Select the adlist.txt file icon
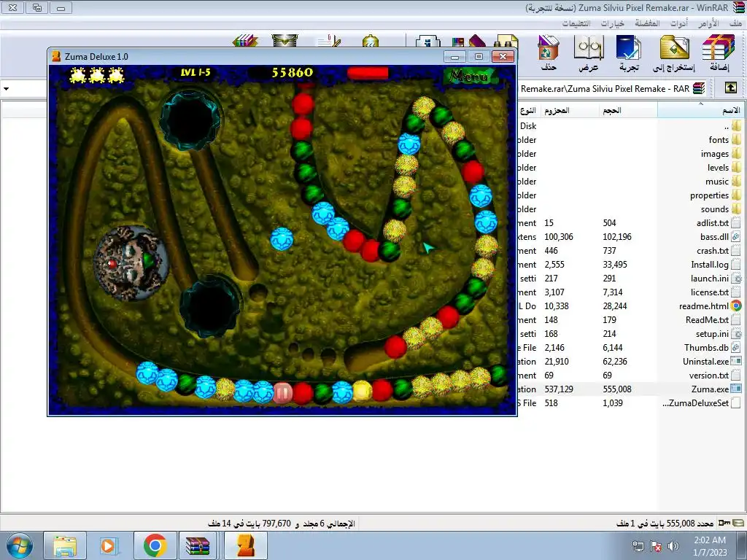The width and height of the screenshot is (747, 560). [x=737, y=222]
